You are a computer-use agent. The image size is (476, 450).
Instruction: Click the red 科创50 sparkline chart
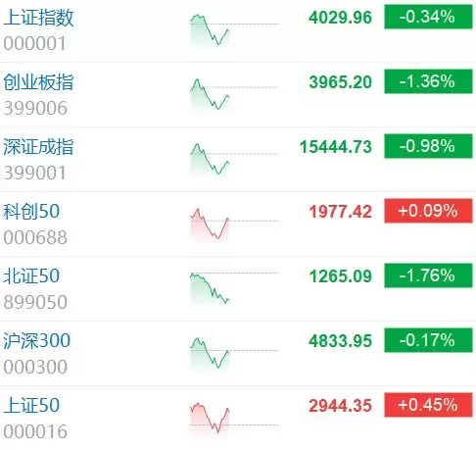click(234, 225)
